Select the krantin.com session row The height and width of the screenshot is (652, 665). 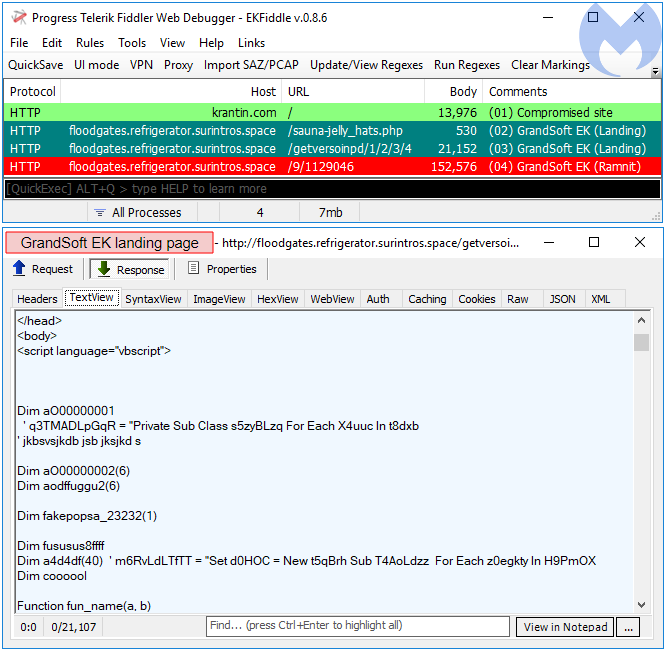click(x=332, y=112)
